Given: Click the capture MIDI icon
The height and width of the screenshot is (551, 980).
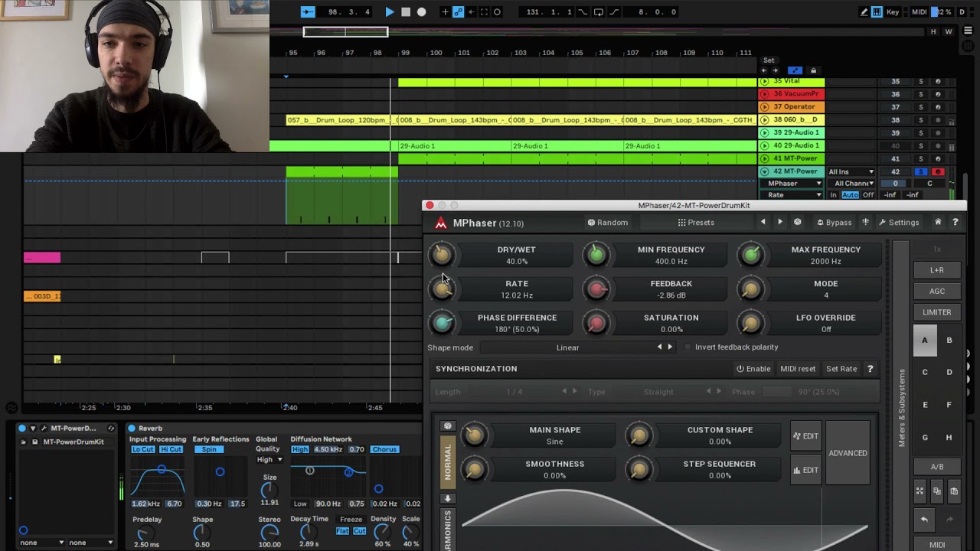Looking at the screenshot, I should [x=485, y=11].
